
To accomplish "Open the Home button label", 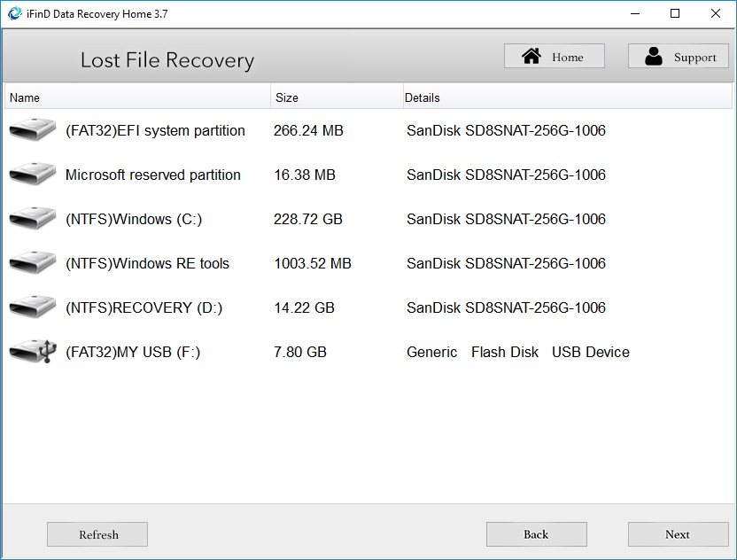I will (567, 58).
